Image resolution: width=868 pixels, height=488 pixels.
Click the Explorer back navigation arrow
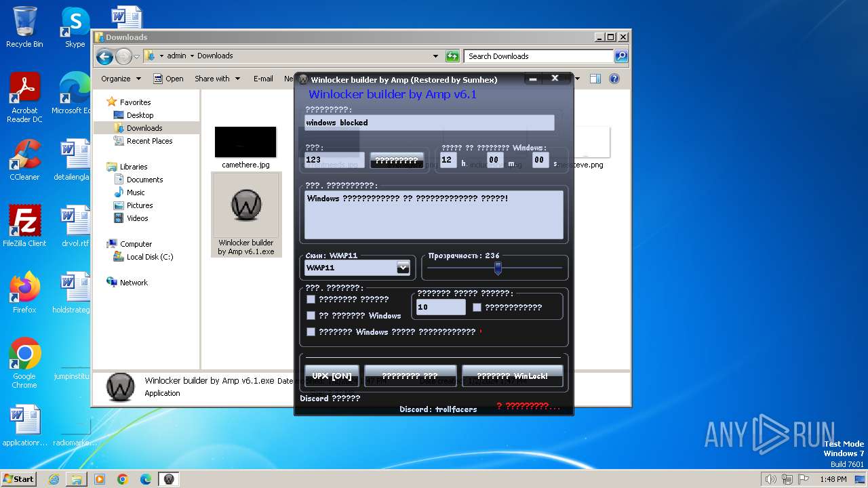[104, 56]
